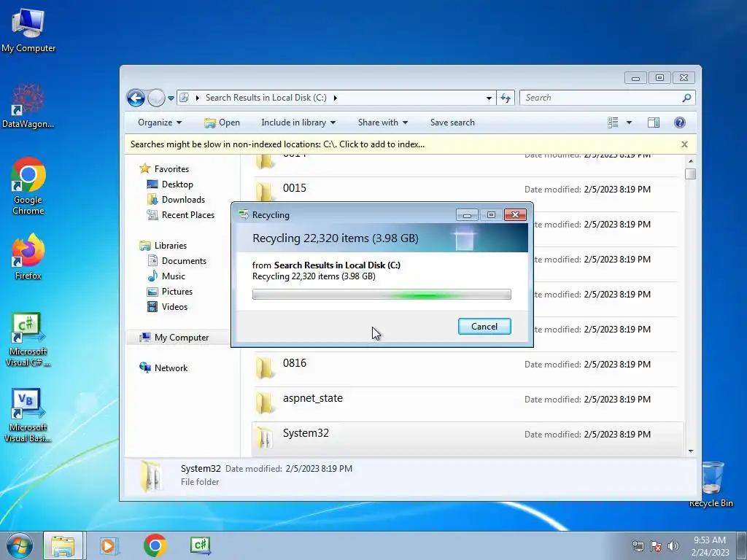The image size is (747, 560).
Task: Open Explorer help icon
Action: click(x=680, y=122)
